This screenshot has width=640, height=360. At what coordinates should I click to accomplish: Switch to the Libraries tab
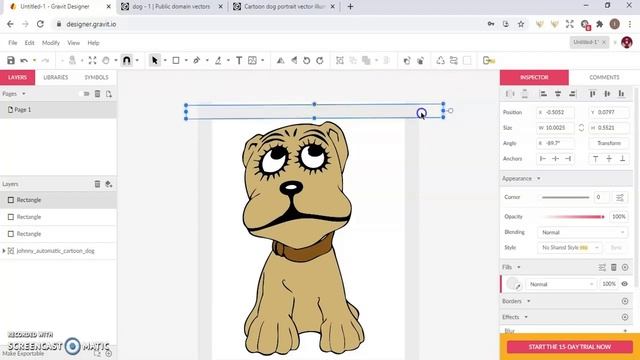click(56, 77)
